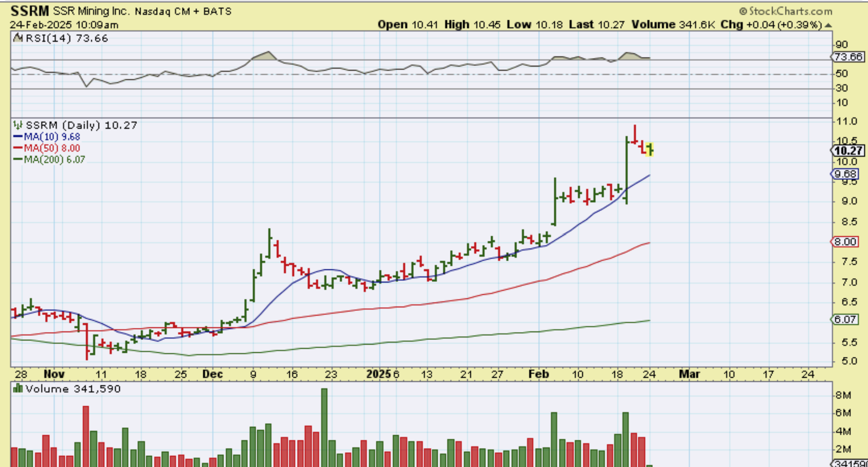Viewport: 868px width, 467px height.
Task: Click the Volume 341,590 panel label
Action: (73, 389)
